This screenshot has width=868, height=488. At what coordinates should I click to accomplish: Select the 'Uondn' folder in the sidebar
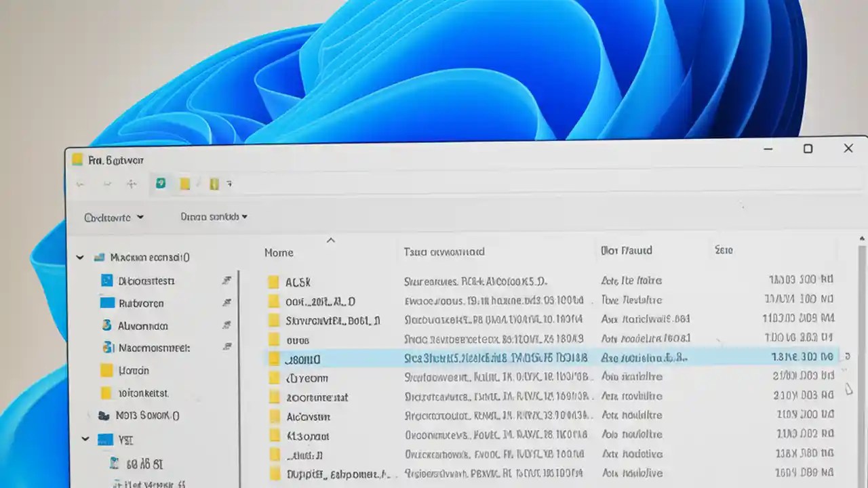pos(133,370)
